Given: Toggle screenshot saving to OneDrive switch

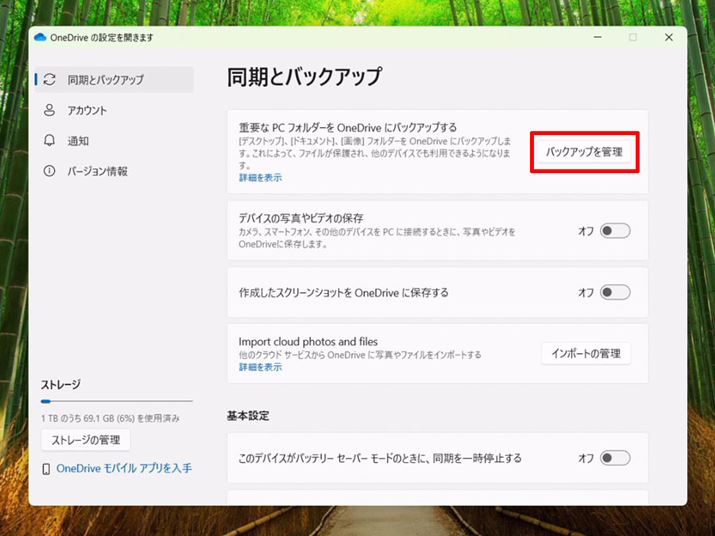Looking at the screenshot, I should point(615,292).
